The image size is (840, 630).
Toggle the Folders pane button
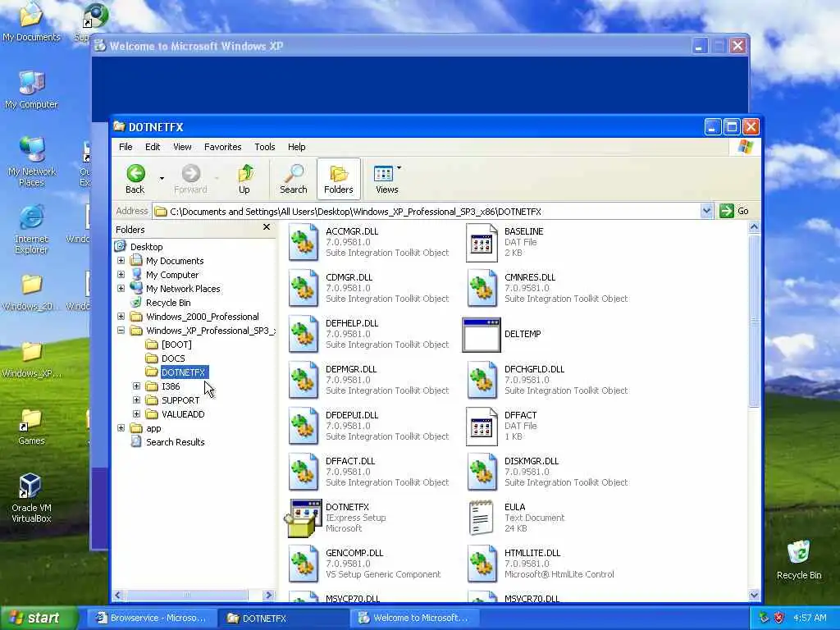[339, 179]
